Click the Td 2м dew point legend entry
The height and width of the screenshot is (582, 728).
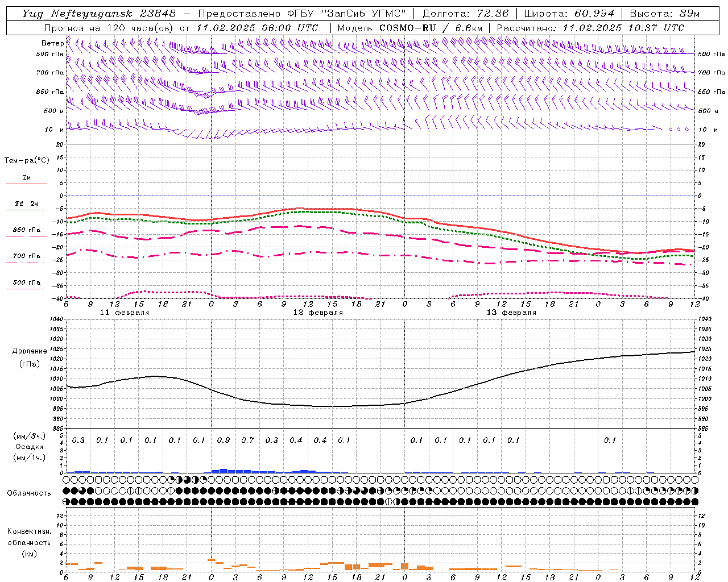coord(27,203)
